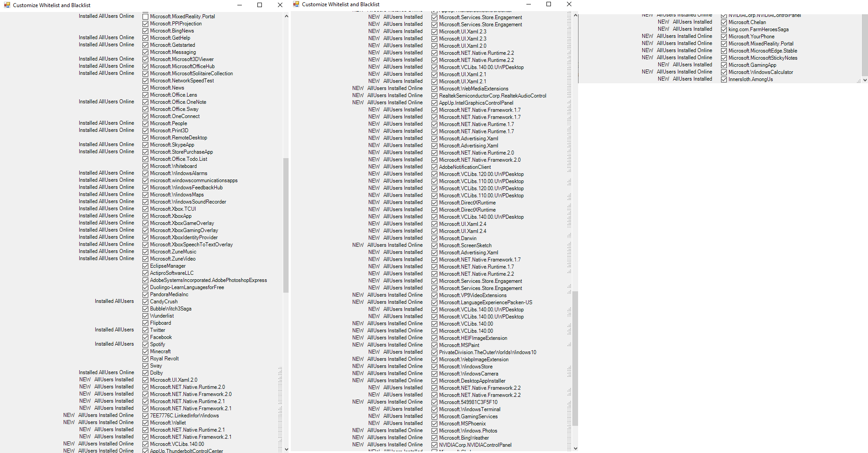Toggle the Microsoft.BingNews checkbox
Image resolution: width=868 pixels, height=453 pixels.
[145, 31]
